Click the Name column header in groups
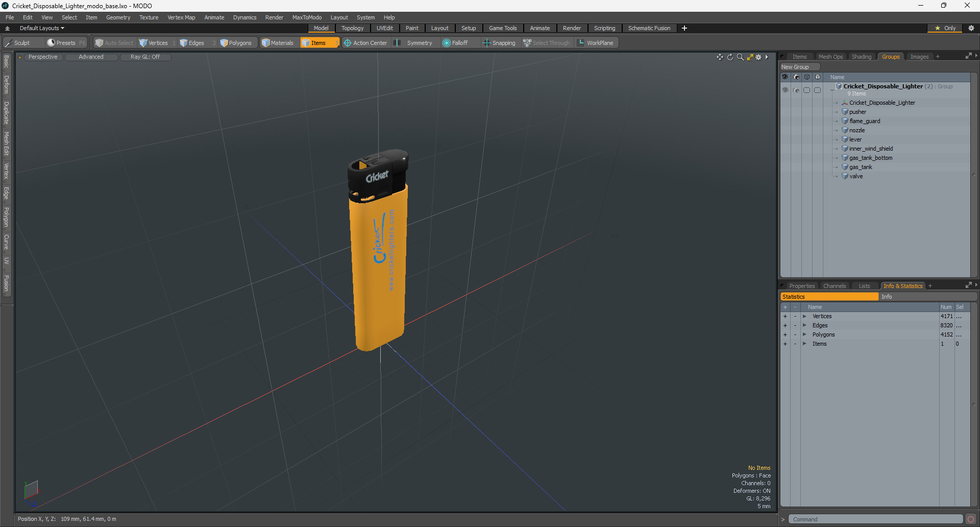This screenshot has width=980, height=527. tap(896, 77)
